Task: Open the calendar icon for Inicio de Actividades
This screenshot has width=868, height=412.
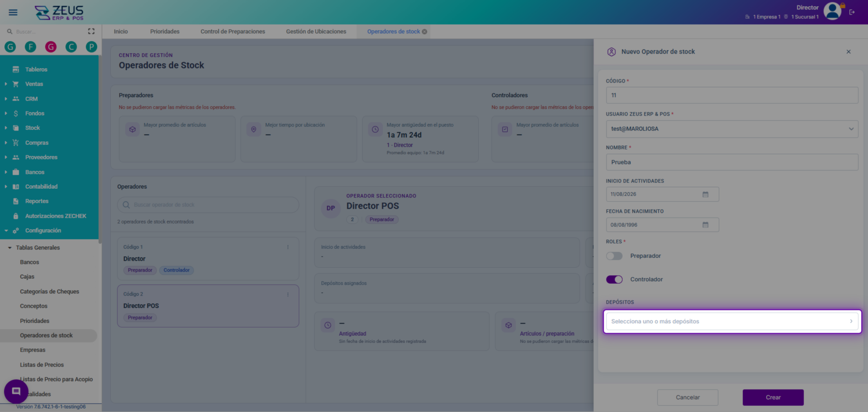Action: tap(705, 194)
